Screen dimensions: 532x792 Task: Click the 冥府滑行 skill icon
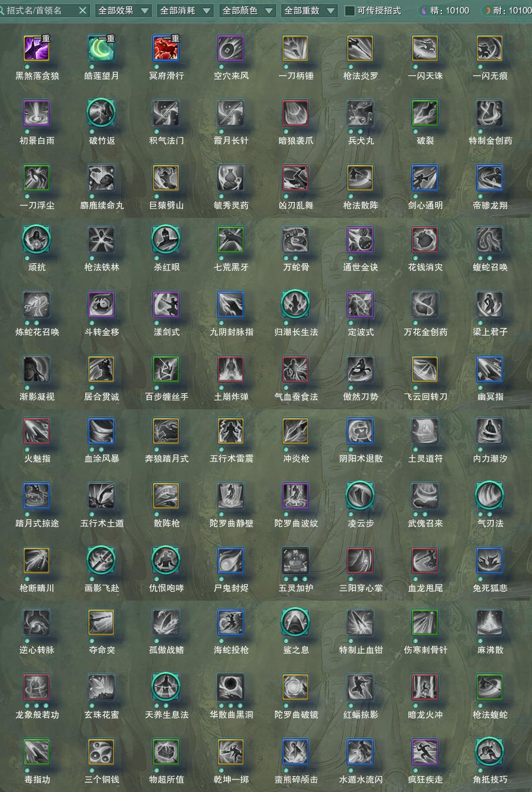pos(166,48)
